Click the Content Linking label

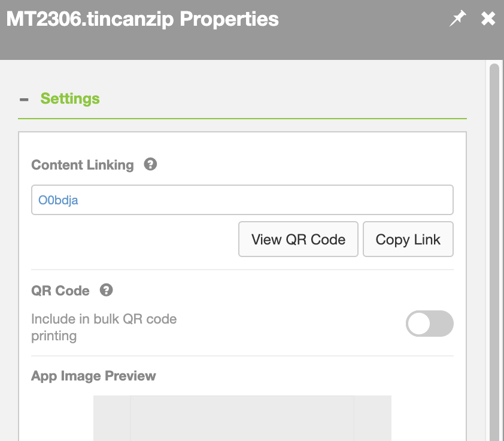point(82,165)
